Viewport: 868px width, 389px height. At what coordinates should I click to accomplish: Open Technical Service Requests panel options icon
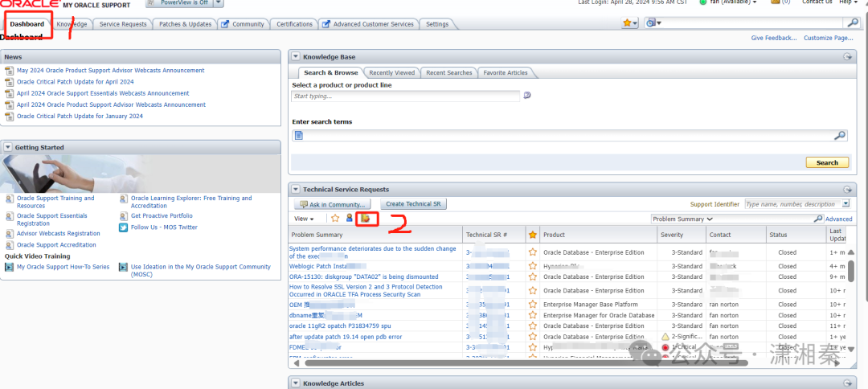pos(846,189)
